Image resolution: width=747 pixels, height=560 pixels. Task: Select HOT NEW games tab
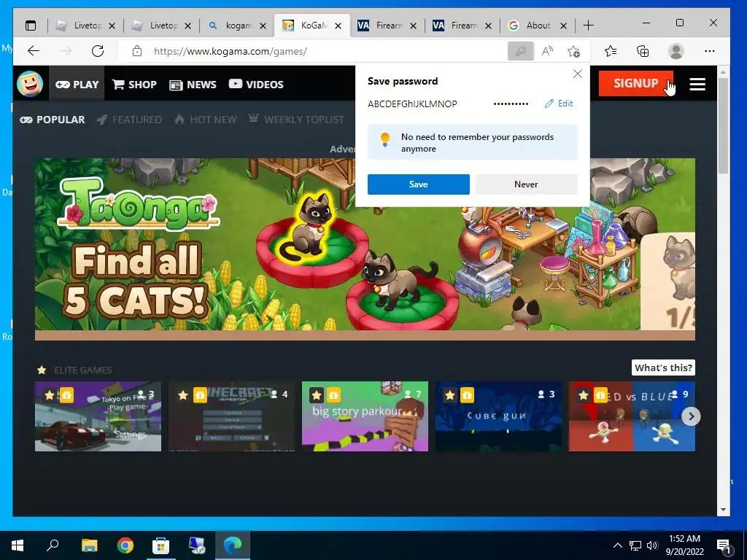click(205, 120)
